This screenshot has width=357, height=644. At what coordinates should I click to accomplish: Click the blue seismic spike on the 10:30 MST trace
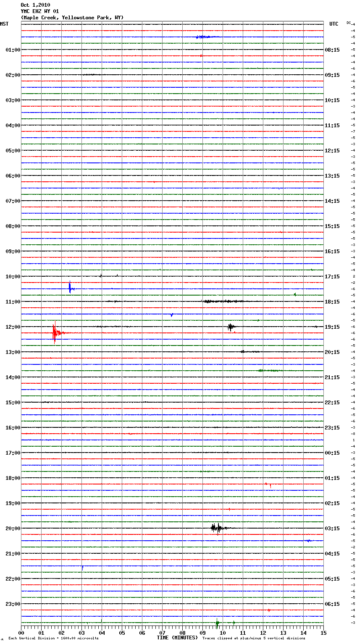point(71,288)
